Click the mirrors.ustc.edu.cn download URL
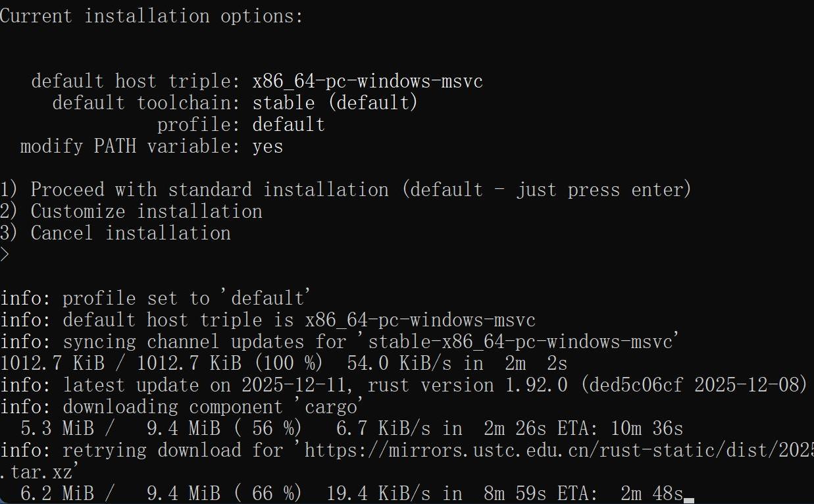Screen dimensions: 814x504 point(558,451)
